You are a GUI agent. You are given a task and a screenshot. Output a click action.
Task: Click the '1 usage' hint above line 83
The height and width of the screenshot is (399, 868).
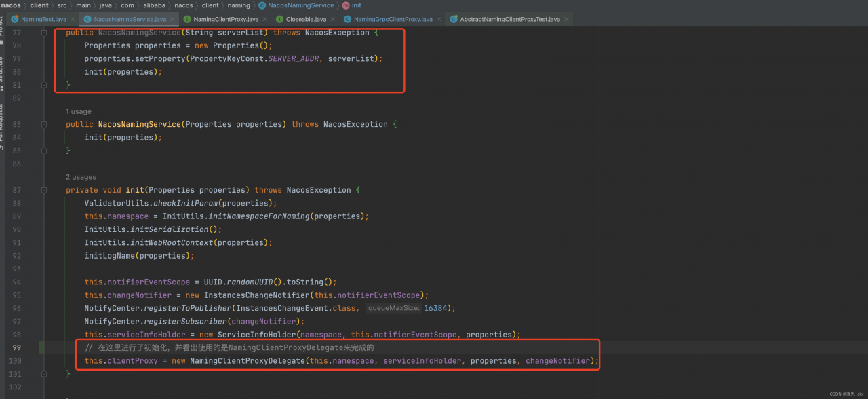(x=78, y=111)
